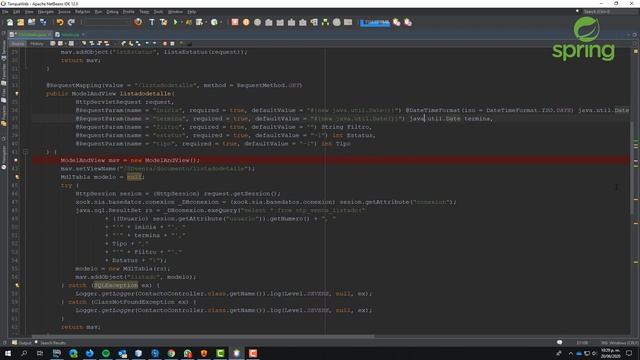Screen dimensions: 640x360
Task: Open the dropdown arrow next to Profile Project
Action: coord(221,22)
